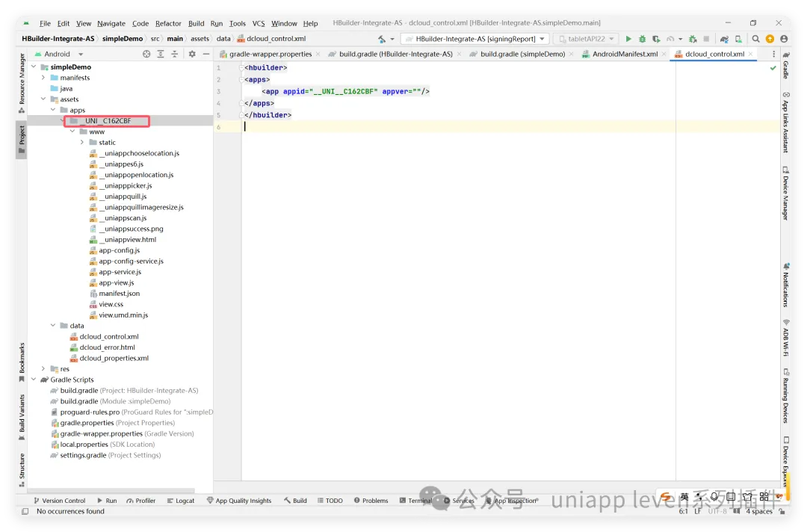Image resolution: width=807 pixels, height=532 pixels.
Task: Click the build hammer icon
Action: coord(382,39)
